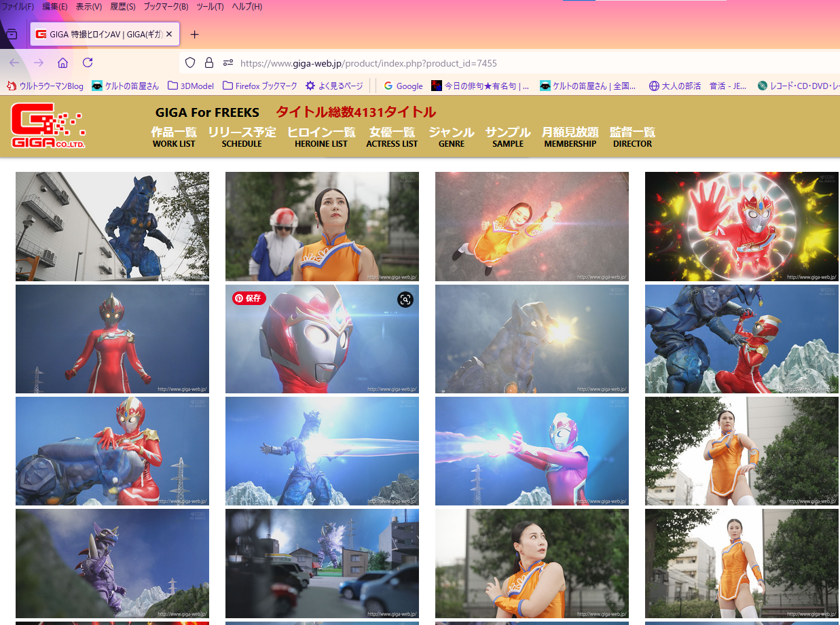
Task: Click the visual search lens icon on thumbnail
Action: coord(405,300)
